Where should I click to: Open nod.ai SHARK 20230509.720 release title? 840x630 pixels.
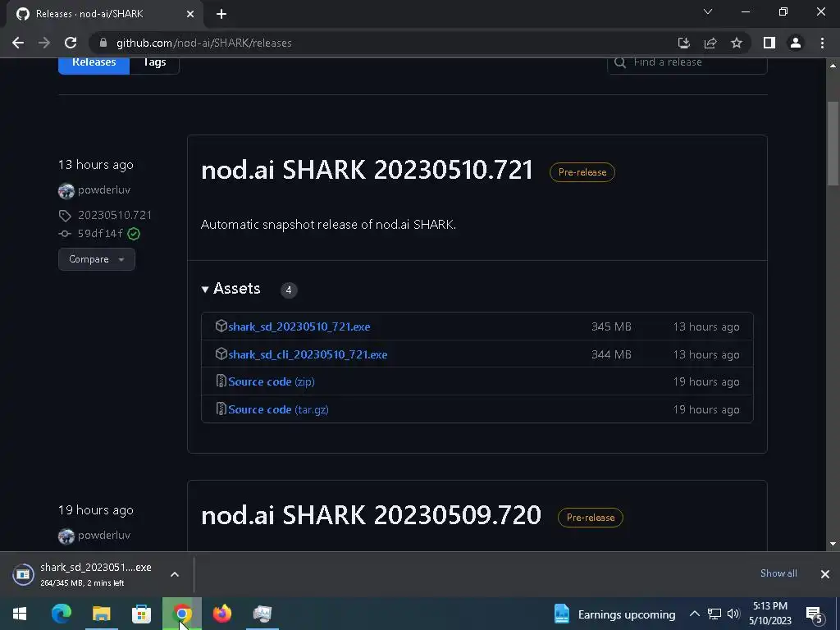(x=372, y=515)
